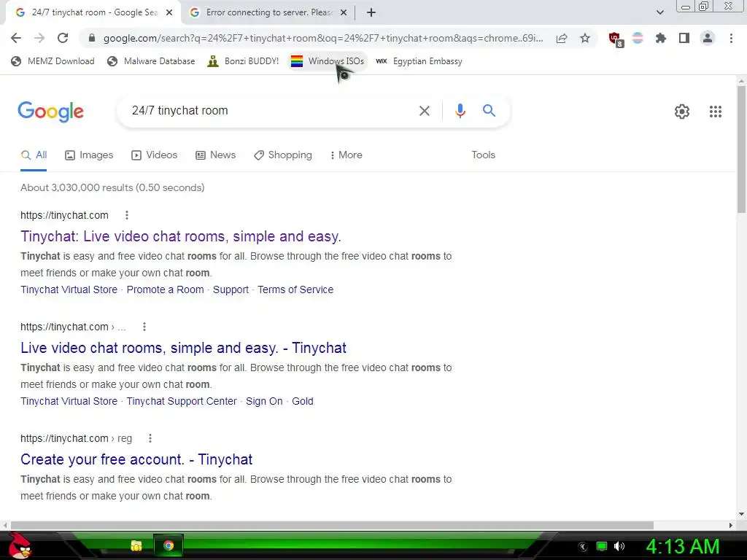Viewport: 747px width, 560px height.
Task: Open the Egyptian Embassy bookmark
Action: tap(419, 61)
